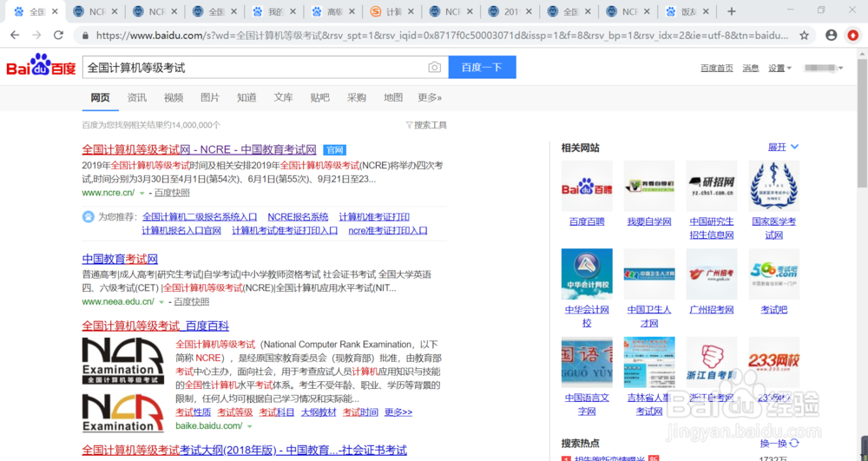Image resolution: width=868 pixels, height=461 pixels.
Task: Click browser back arrow
Action: point(15,36)
